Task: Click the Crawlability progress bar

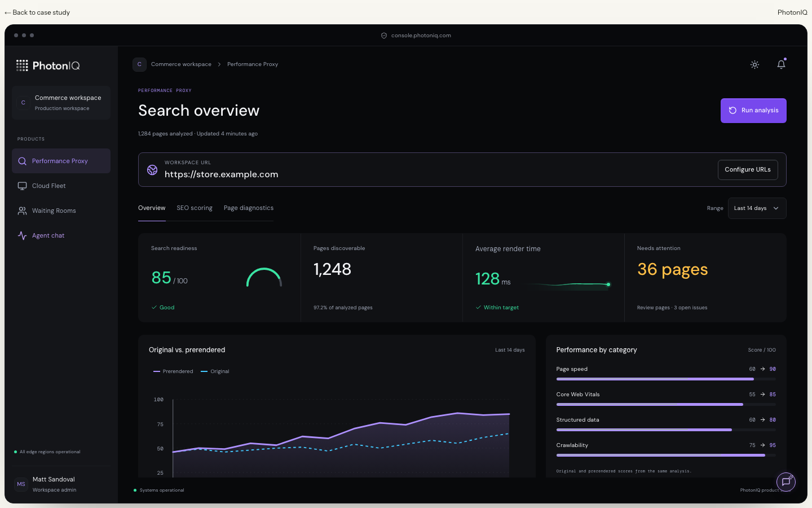Action: pyautogui.click(x=666, y=456)
